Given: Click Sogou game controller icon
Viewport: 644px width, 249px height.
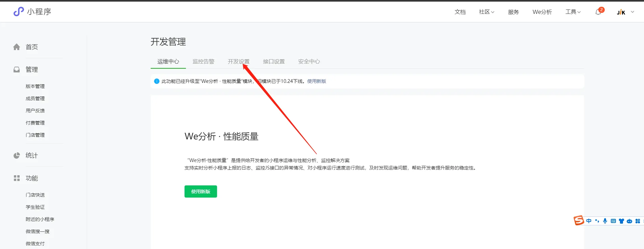Looking at the screenshot, I should (629, 221).
